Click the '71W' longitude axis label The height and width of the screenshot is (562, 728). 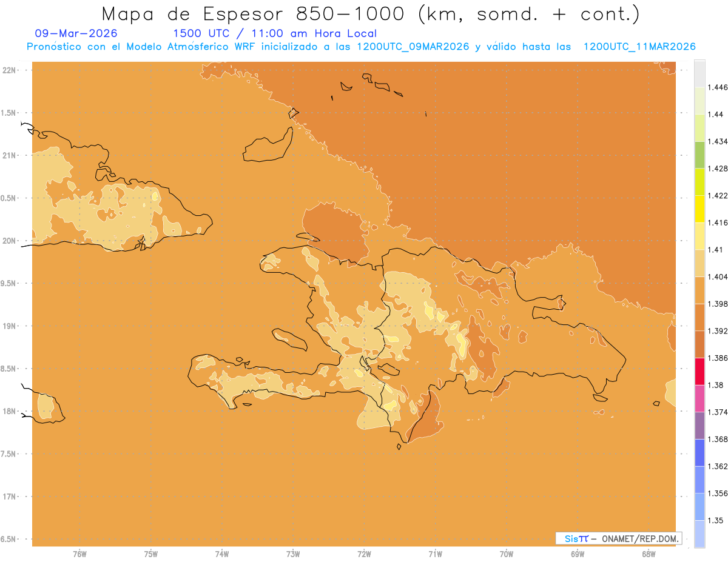point(435,554)
